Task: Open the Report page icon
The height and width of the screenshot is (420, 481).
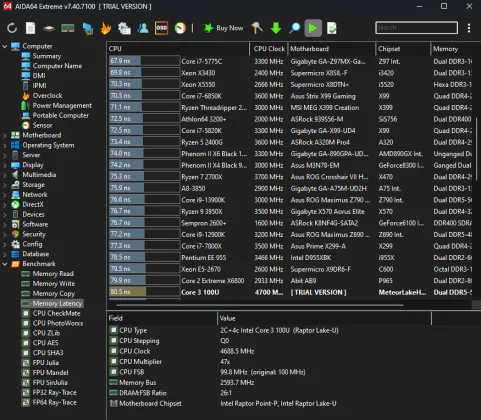Action: (31, 28)
